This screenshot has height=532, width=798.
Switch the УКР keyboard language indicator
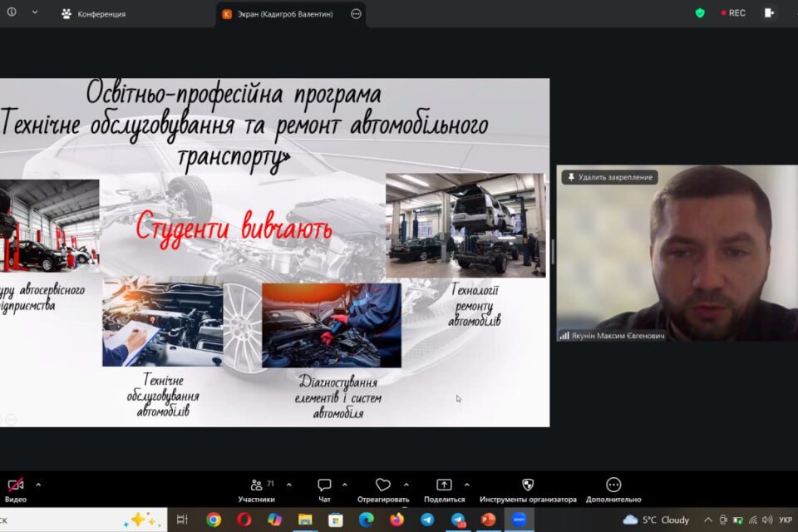click(786, 520)
